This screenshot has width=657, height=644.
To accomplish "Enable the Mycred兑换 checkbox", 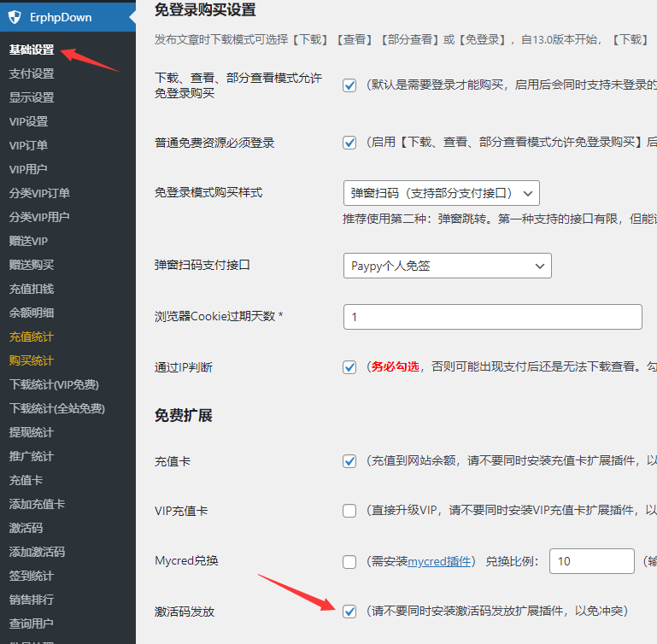I will [349, 562].
